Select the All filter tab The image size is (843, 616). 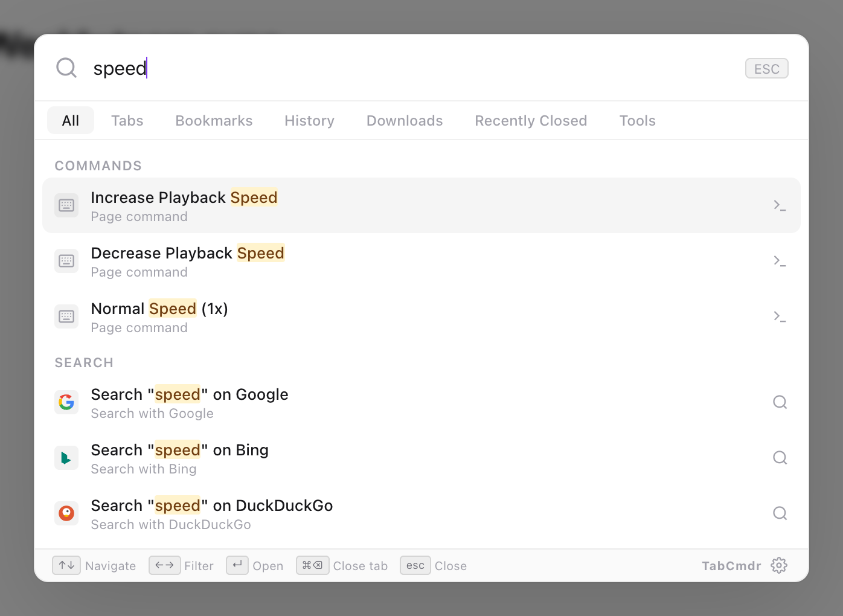[71, 120]
